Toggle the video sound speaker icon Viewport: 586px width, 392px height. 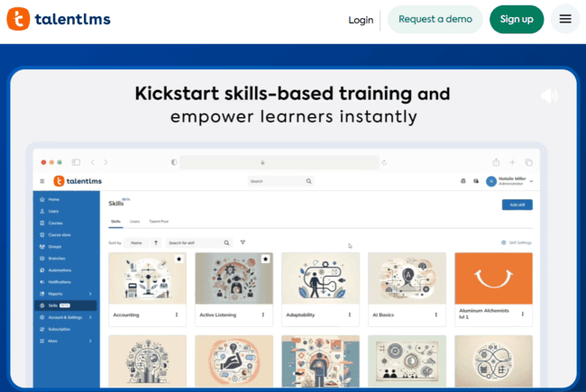(x=549, y=96)
